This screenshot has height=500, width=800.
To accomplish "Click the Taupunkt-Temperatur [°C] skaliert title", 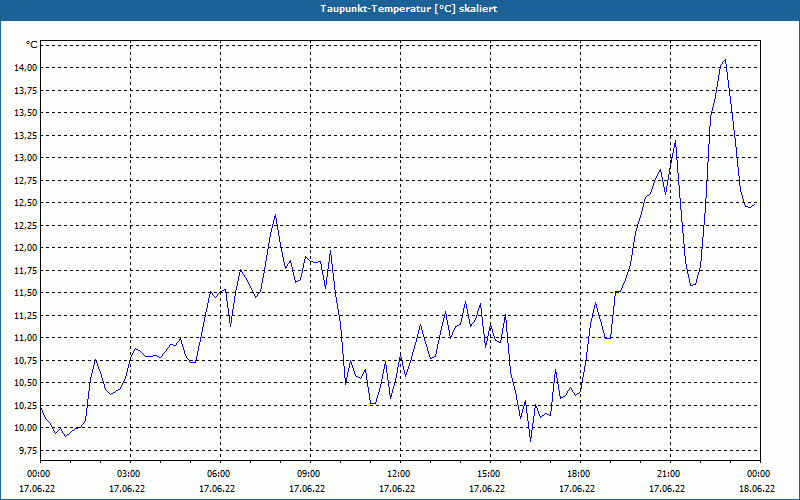I will pyautogui.click(x=409, y=9).
